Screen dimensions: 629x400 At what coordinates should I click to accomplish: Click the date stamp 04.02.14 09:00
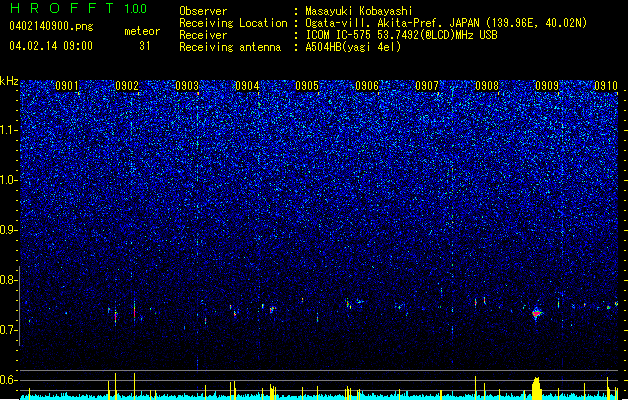(51, 46)
